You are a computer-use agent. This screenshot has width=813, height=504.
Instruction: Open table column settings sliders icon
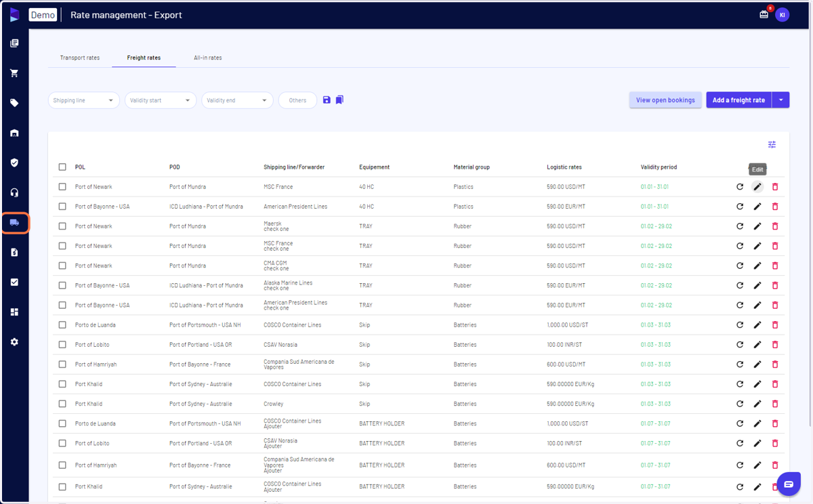772,144
